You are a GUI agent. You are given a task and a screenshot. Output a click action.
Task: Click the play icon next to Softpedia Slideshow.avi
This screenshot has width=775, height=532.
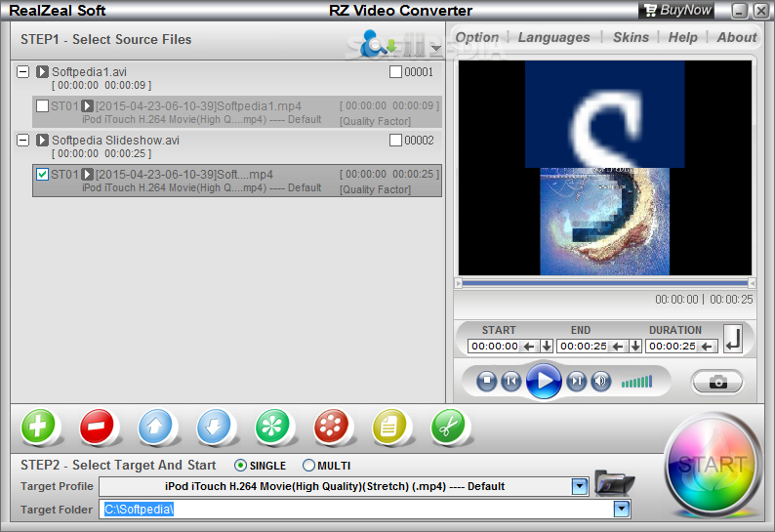[x=42, y=140]
